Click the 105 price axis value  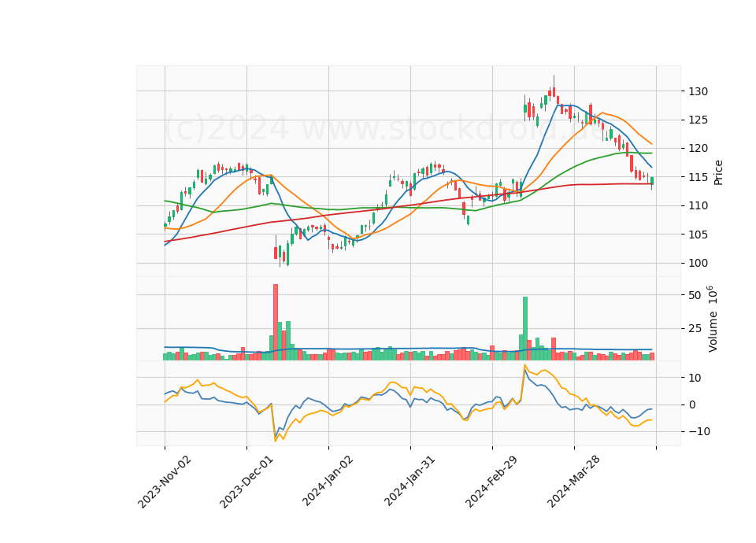tap(699, 235)
